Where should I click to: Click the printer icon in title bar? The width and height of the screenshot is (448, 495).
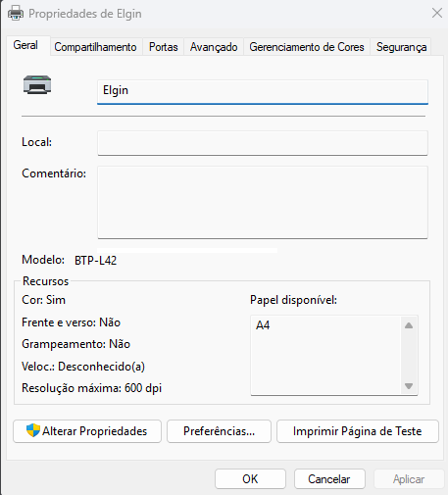tap(16, 14)
